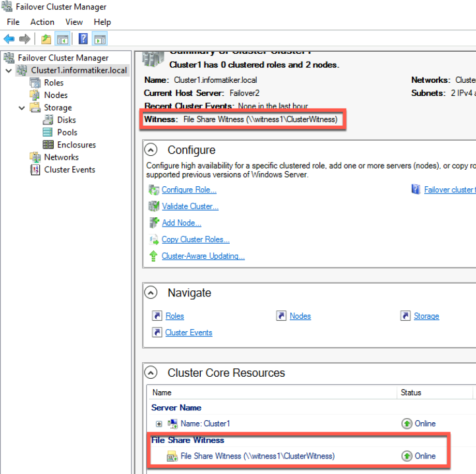This screenshot has width=476, height=474.
Task: Open the View menu
Action: [74, 22]
